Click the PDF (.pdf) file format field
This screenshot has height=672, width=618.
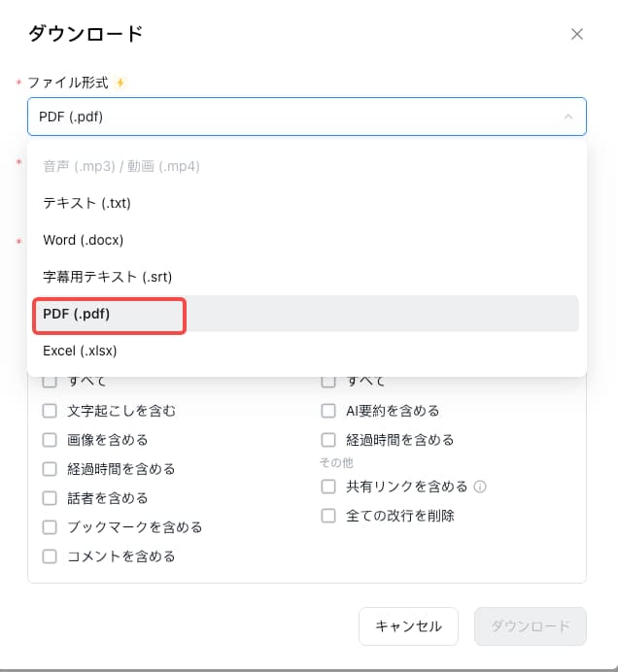coord(292,117)
